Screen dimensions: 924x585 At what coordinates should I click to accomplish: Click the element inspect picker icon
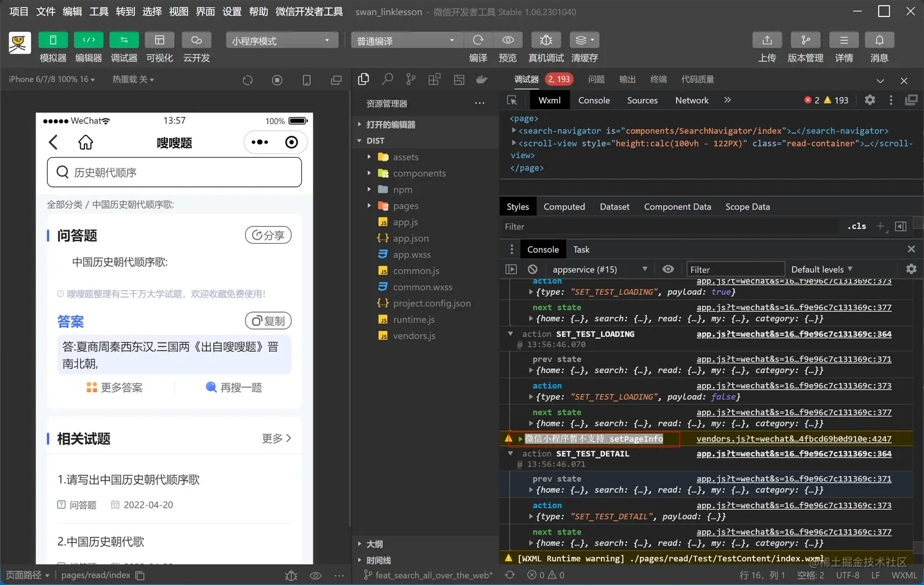(x=512, y=100)
